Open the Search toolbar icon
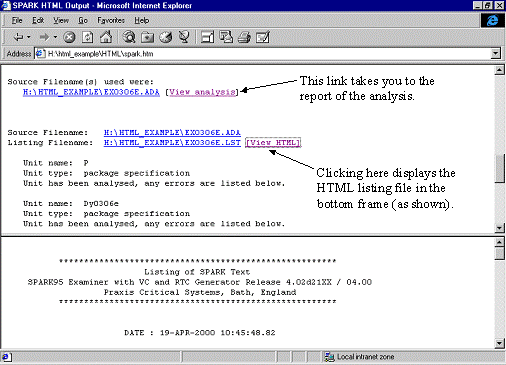 tap(129, 37)
